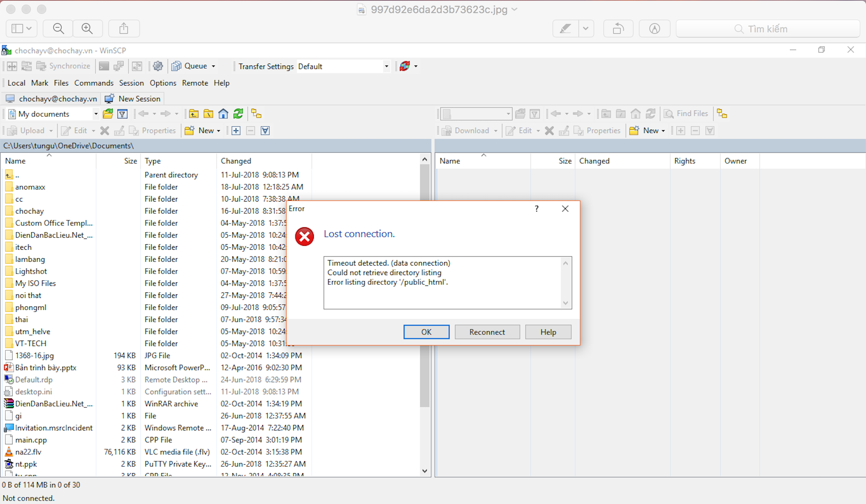
Task: Click the remote Properties button
Action: (x=597, y=131)
